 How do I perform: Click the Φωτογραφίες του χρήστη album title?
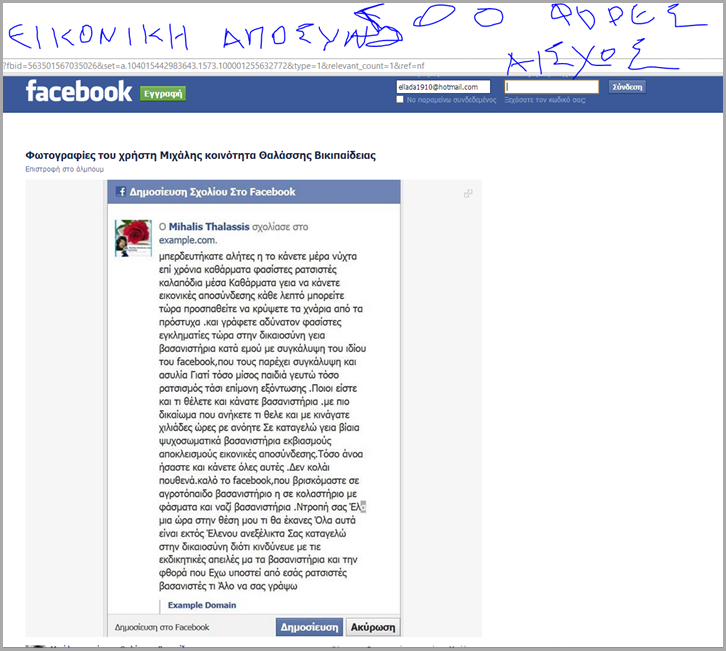tap(200, 155)
